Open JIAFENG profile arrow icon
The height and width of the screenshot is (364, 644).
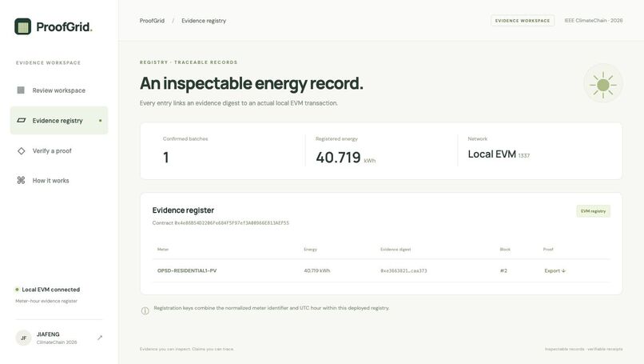[100, 338]
